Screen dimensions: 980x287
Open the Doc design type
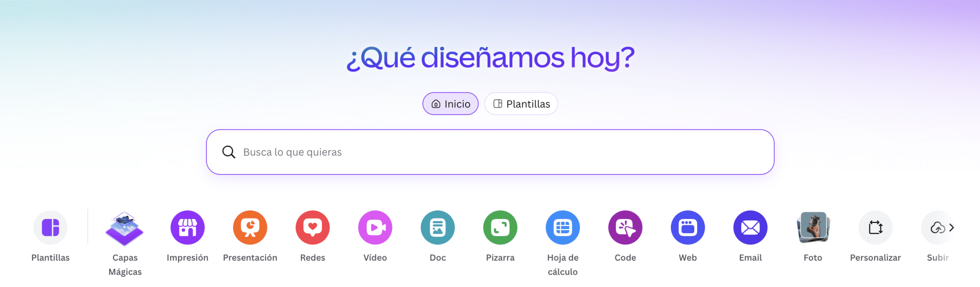point(438,228)
